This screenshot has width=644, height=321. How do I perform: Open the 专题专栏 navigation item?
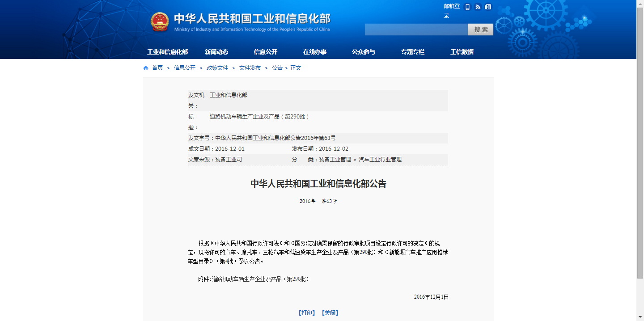coord(413,52)
